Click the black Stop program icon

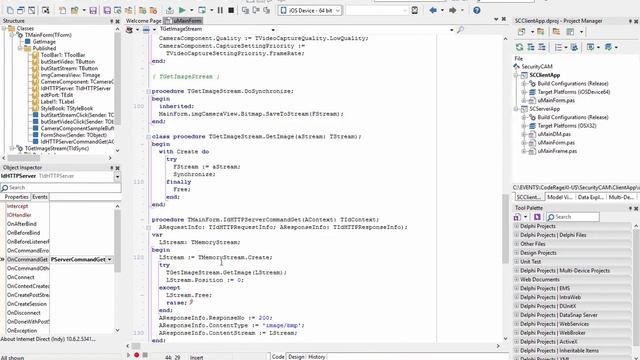(231, 10)
